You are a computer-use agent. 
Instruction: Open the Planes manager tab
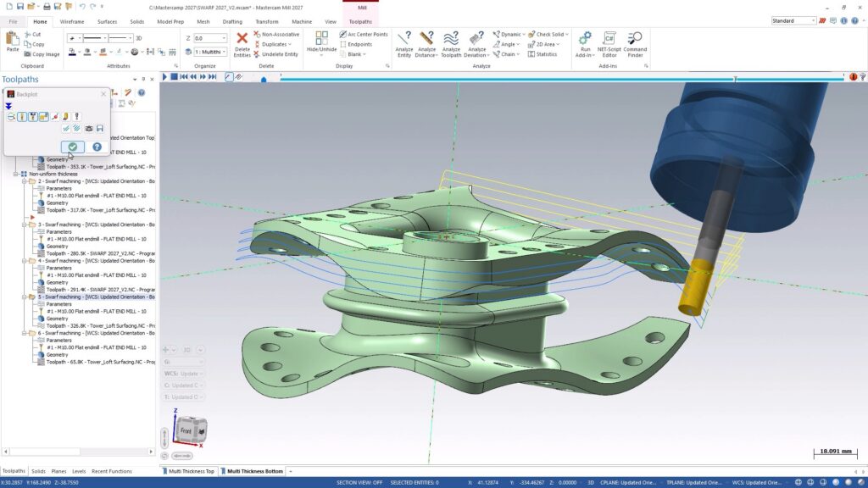pyautogui.click(x=58, y=471)
